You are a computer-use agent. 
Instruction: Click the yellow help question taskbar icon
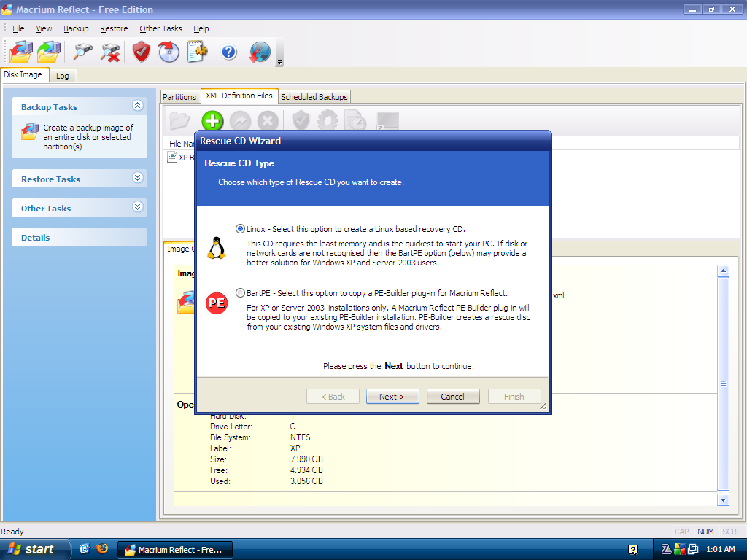click(632, 550)
